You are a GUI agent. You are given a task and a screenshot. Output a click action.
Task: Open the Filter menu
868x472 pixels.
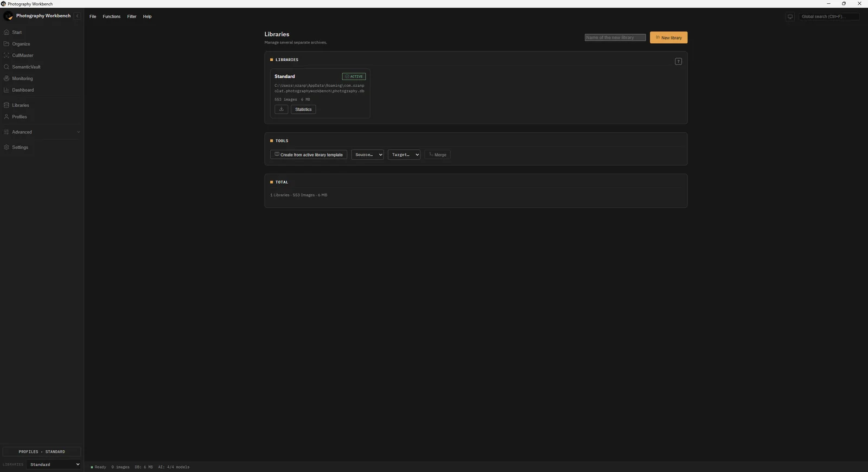click(x=132, y=17)
